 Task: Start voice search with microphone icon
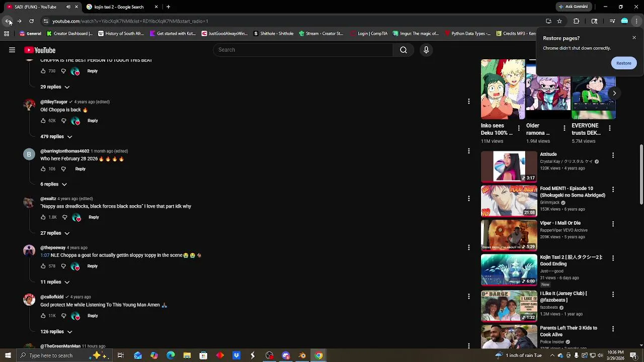coord(426,50)
